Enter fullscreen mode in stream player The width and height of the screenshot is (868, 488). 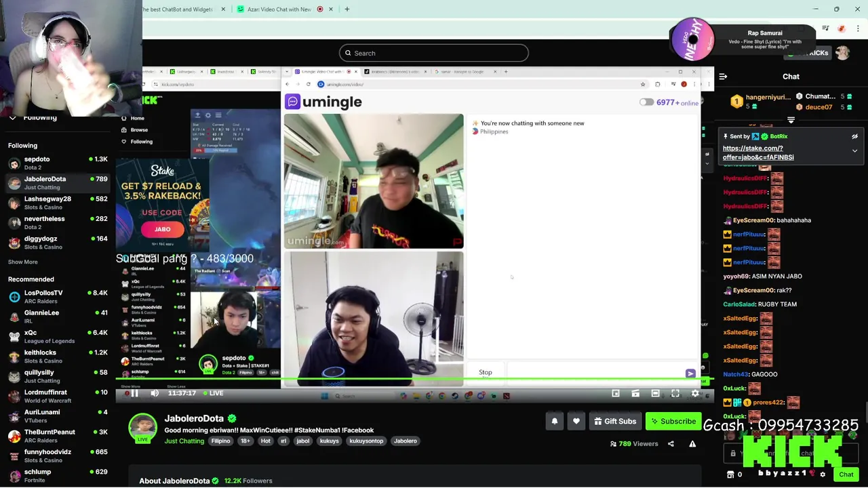[x=675, y=393]
